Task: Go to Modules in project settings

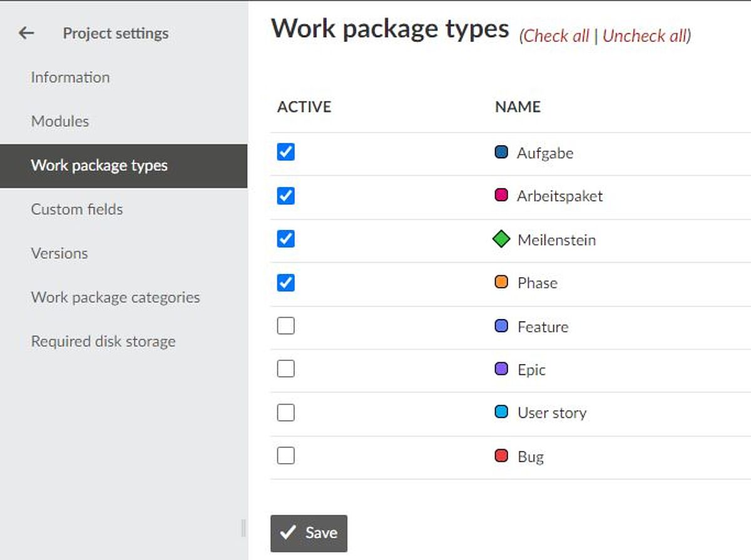Action: tap(60, 121)
